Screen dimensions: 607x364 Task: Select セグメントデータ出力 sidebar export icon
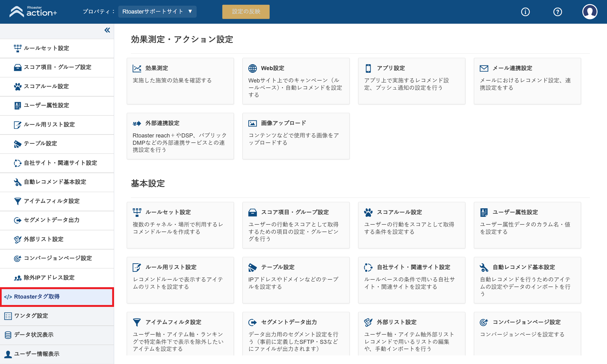click(18, 220)
